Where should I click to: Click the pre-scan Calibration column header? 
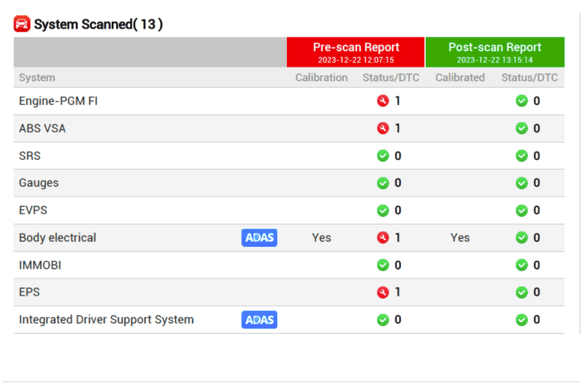click(x=321, y=77)
